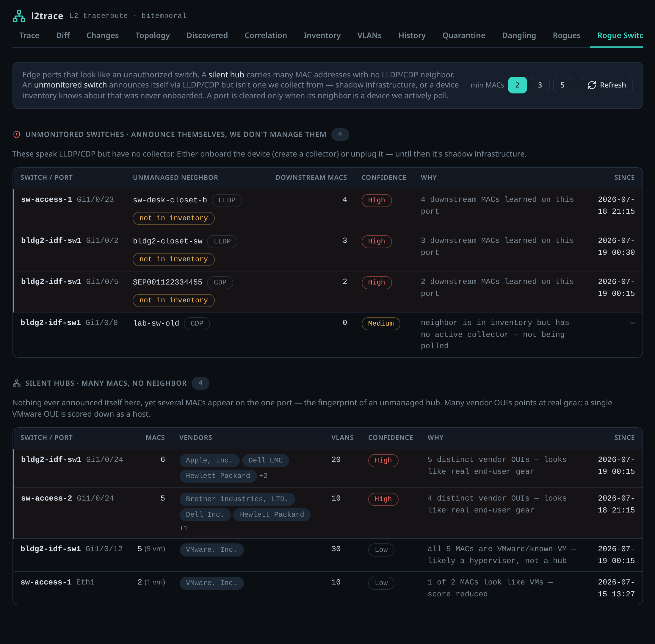Image resolution: width=655 pixels, height=644 pixels.
Task: Click the MACs column header in silent hubs
Action: click(155, 438)
